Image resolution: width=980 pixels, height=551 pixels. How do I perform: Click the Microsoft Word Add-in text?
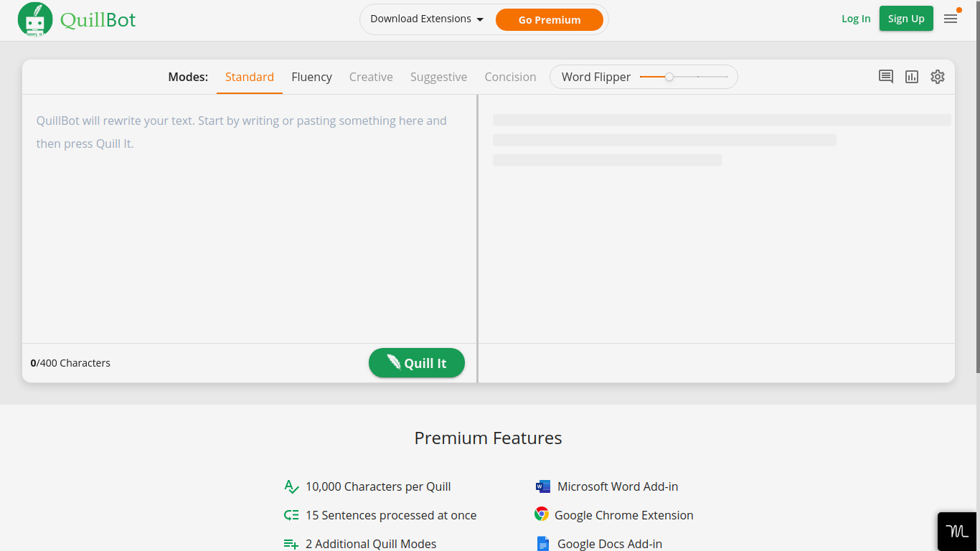618,486
